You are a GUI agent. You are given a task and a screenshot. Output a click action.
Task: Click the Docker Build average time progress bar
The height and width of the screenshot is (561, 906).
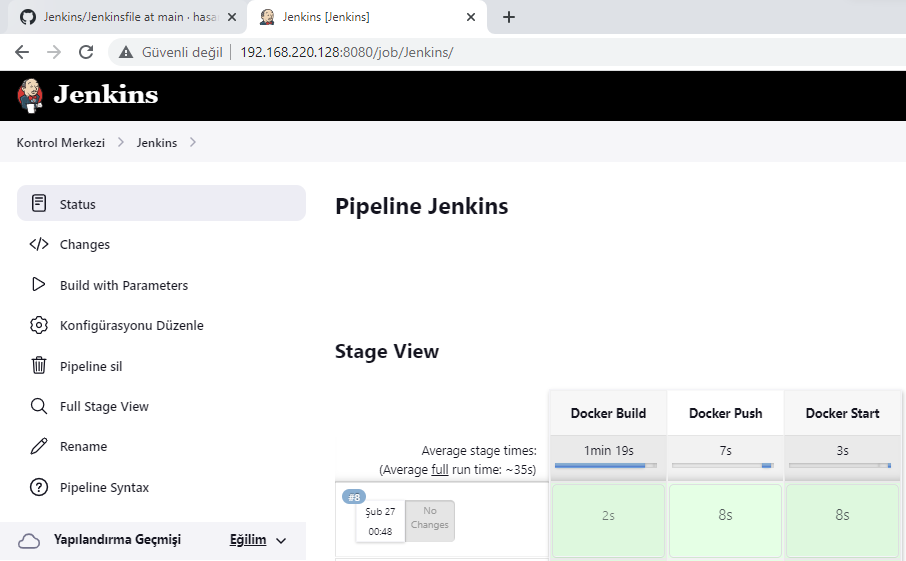(x=606, y=465)
